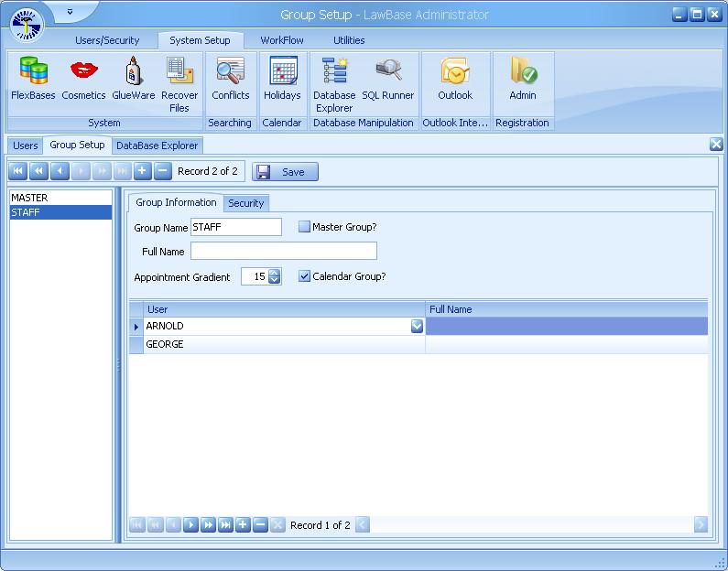
Task: Select STAFF group in list
Action: click(x=60, y=212)
